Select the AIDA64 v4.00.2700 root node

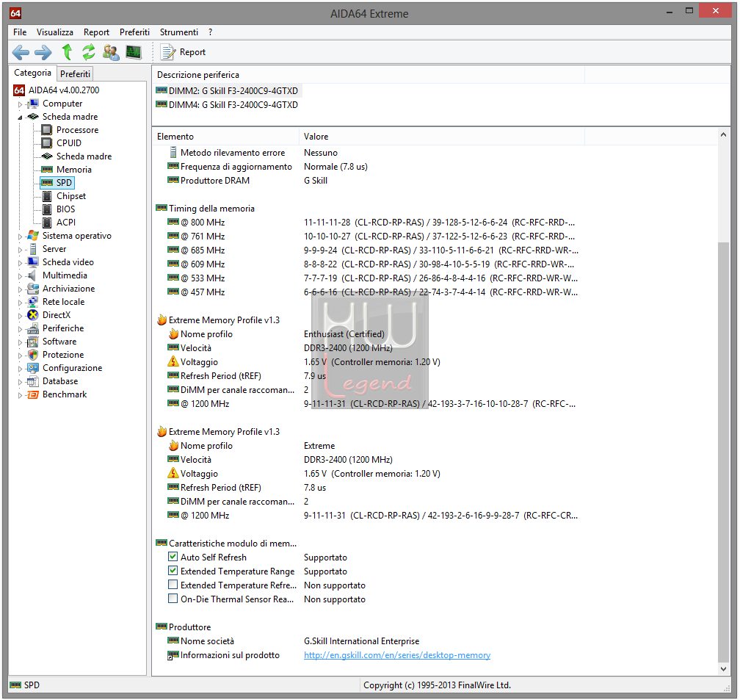64,90
